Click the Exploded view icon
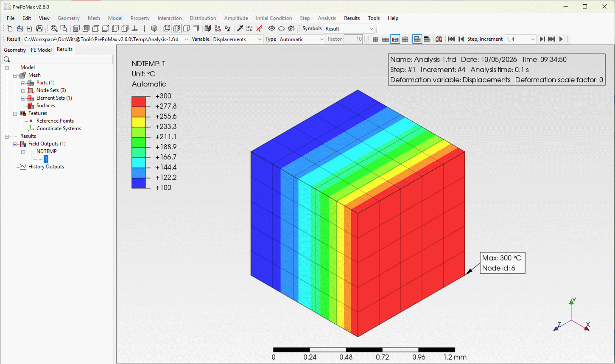Screen dimensions: 615x364 pyautogui.click(x=218, y=28)
